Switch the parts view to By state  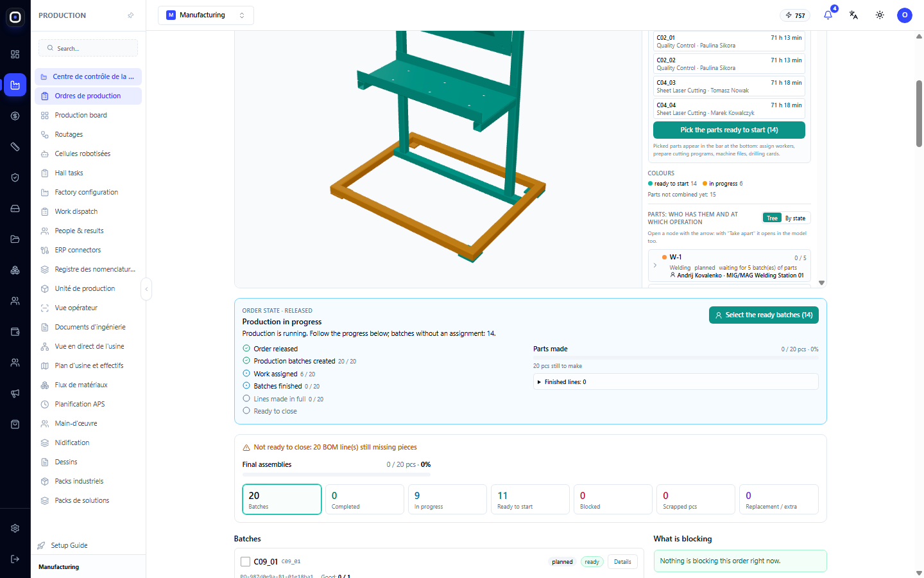pos(795,218)
